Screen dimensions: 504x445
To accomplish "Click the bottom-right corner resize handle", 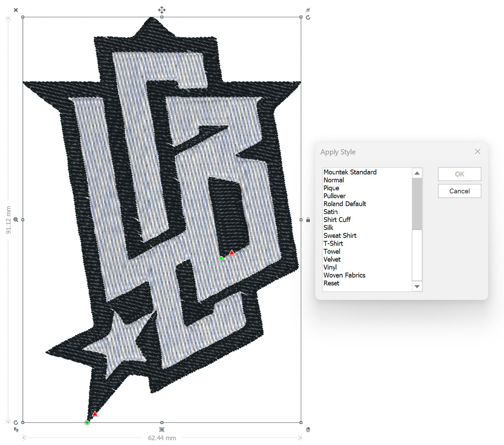I will point(301,422).
